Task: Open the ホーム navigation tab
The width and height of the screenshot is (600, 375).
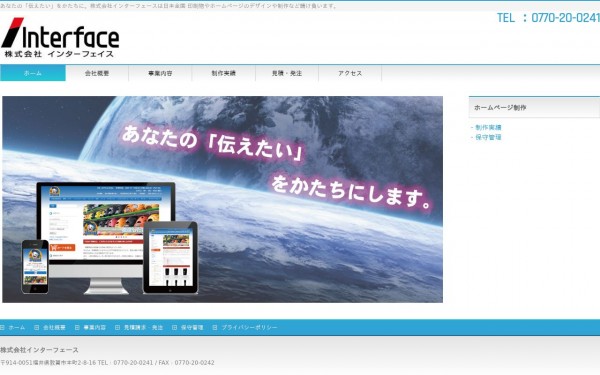Action: (33, 73)
